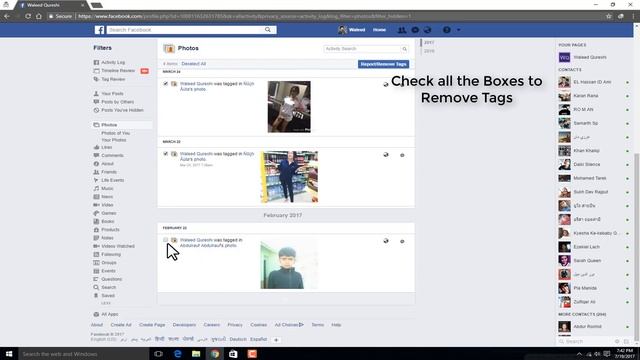Select Posts You've Hidden filter
The height and width of the screenshot is (360, 640).
(x=122, y=110)
